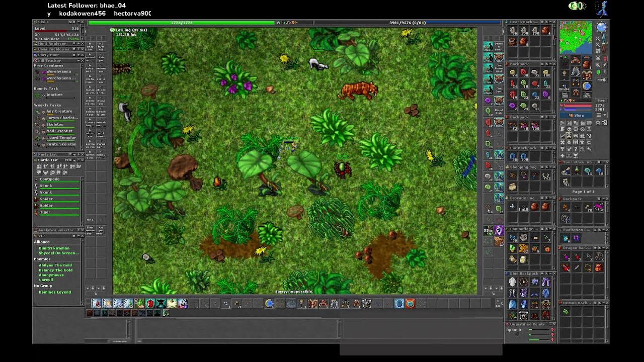Select the red standing figure stance

605,58
